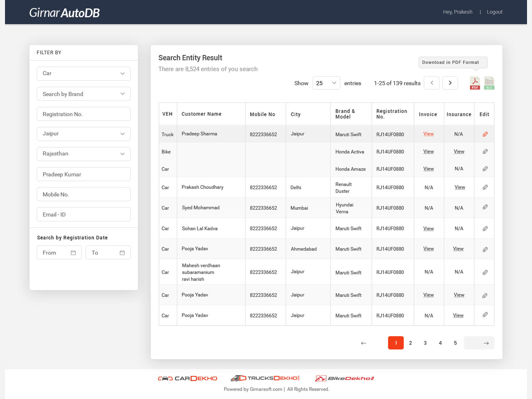Screen dimensions: 532x399
Task: Click next page arrow in bottom pagination
Action: pos(486,343)
